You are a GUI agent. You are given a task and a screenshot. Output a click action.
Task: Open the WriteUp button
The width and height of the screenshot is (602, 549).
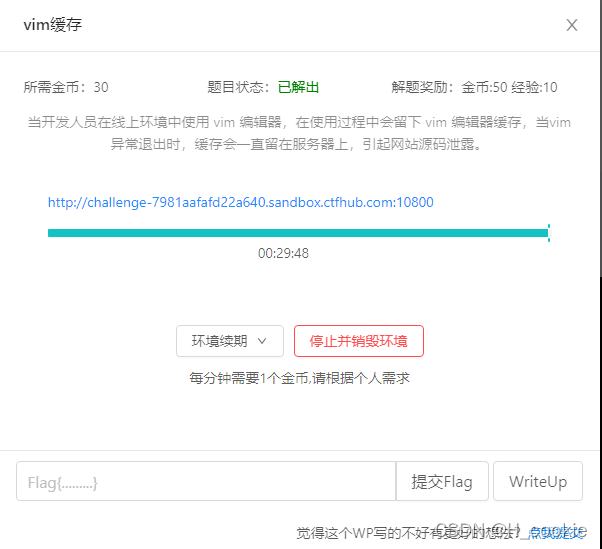(538, 481)
